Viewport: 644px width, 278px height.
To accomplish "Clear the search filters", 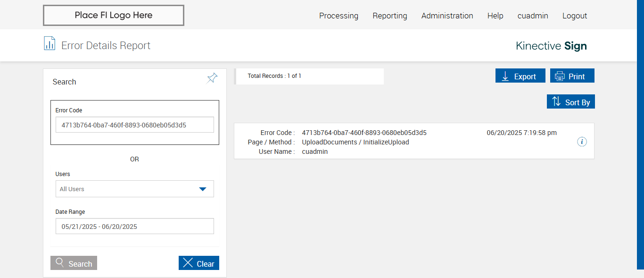I will (198, 263).
